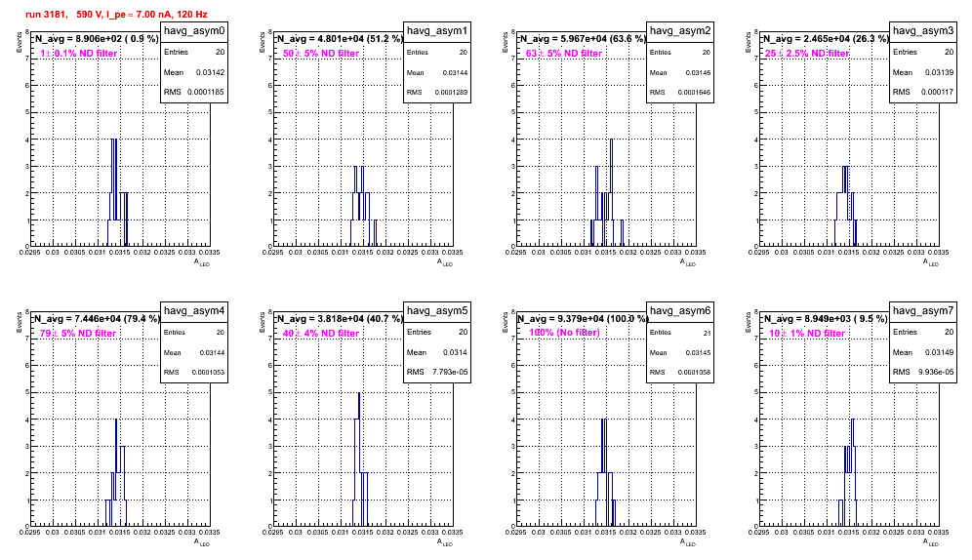Viewport: 972px width, 560px height.
Task: Select the 79± 5% ND filter label
Action: (x=78, y=334)
